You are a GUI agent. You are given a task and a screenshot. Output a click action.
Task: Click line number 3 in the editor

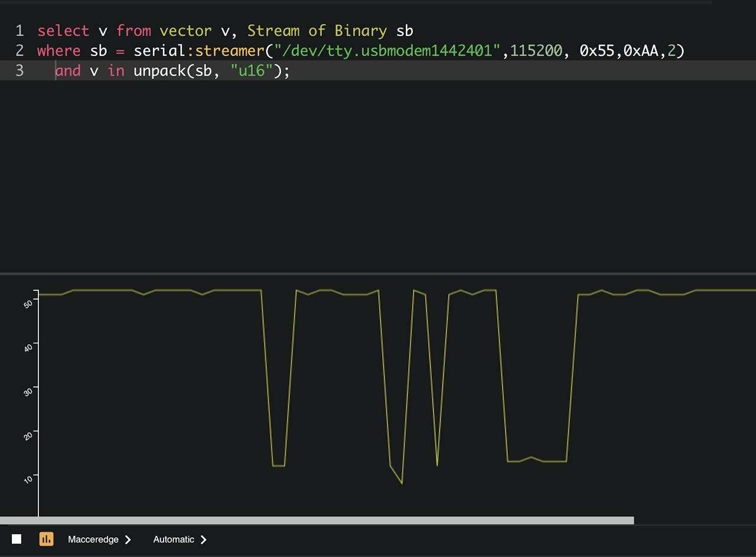(19, 71)
